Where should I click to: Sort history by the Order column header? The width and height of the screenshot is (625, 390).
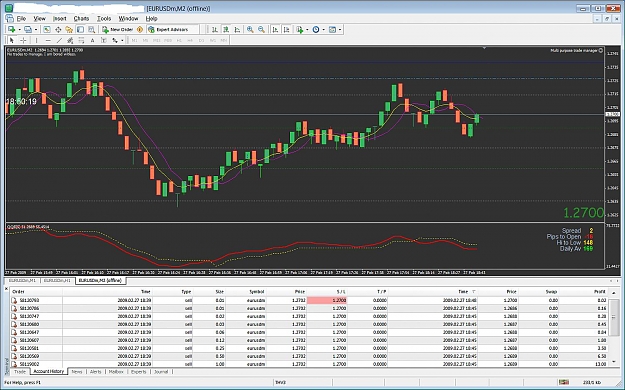click(36, 292)
